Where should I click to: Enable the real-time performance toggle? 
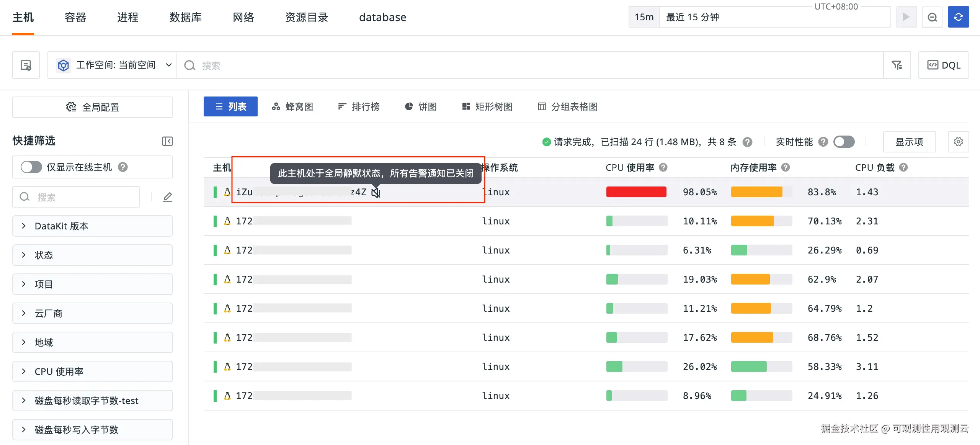(844, 142)
